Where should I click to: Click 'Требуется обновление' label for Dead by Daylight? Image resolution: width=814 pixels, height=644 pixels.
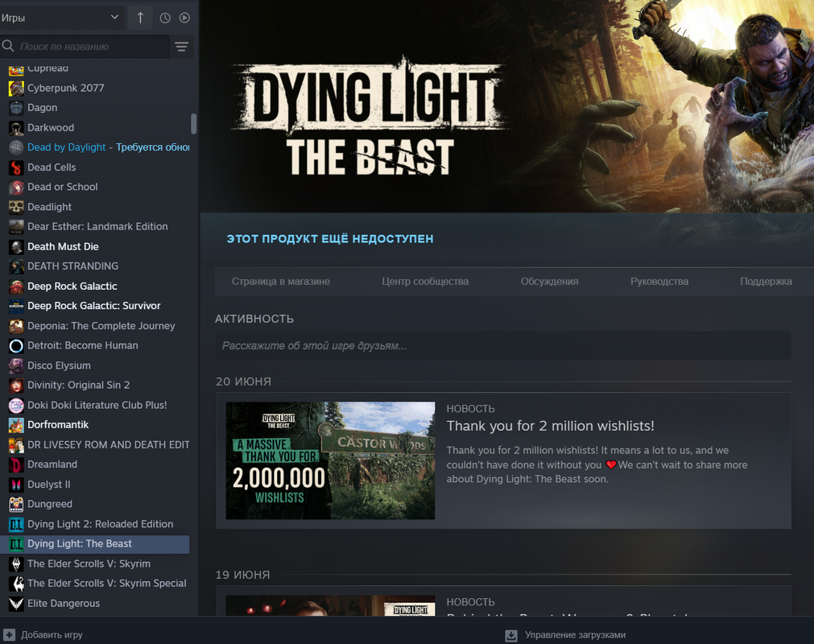[x=153, y=147]
